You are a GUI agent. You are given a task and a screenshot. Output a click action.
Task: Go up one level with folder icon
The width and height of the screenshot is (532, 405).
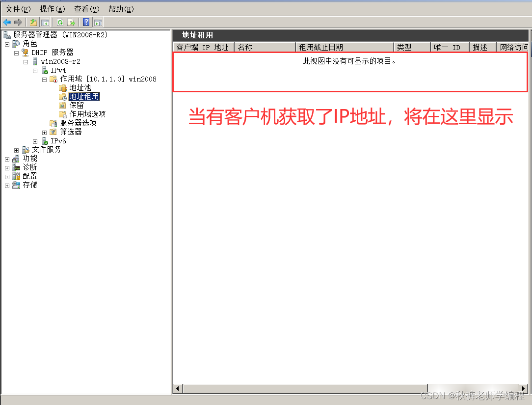click(33, 23)
